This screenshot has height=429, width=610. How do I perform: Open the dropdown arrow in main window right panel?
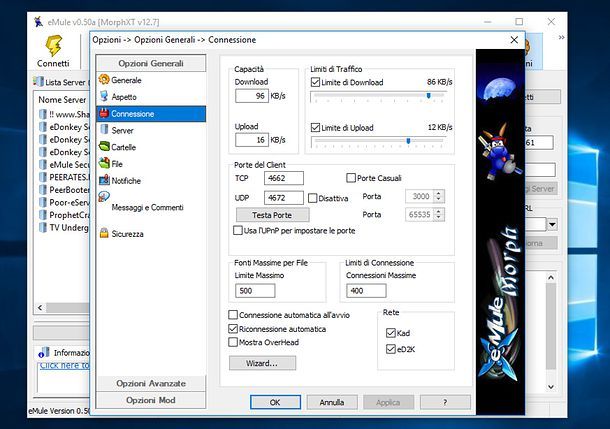(552, 224)
